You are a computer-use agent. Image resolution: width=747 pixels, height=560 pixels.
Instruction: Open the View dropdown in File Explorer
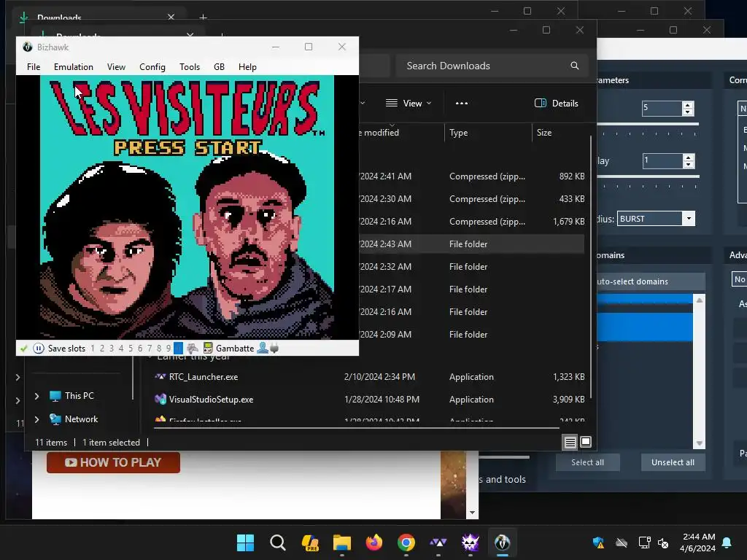409,104
